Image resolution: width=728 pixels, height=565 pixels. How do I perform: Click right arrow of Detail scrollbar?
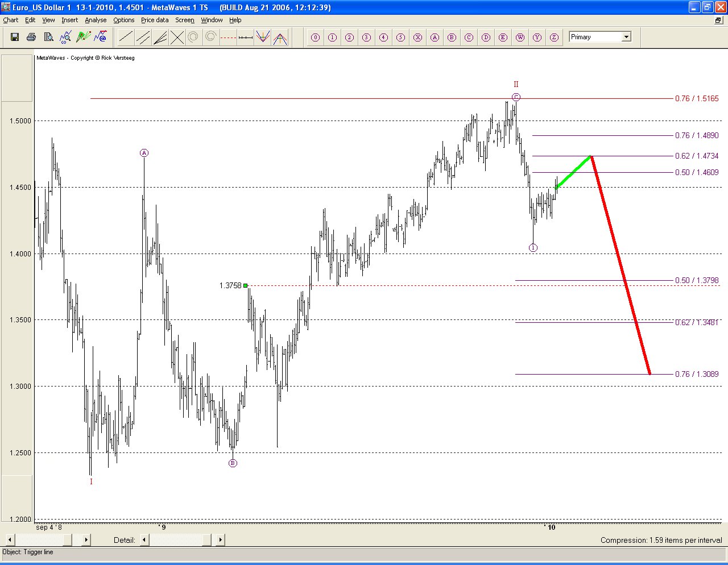pyautogui.click(x=220, y=539)
